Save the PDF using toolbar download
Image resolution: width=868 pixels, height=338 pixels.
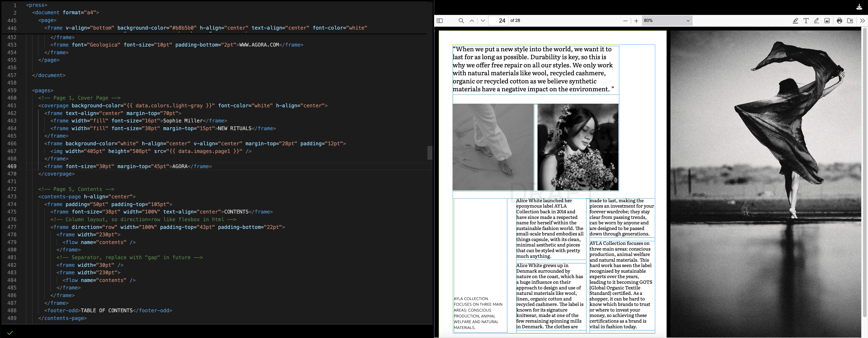[850, 21]
